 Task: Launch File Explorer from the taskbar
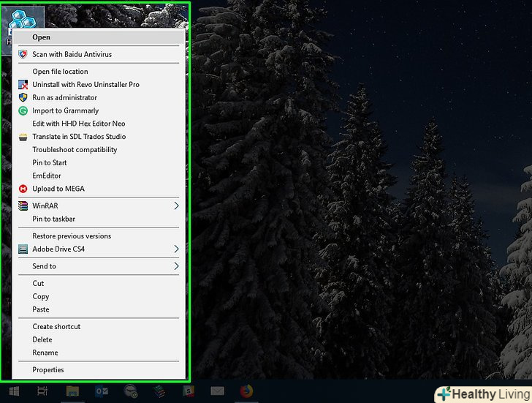click(x=72, y=391)
